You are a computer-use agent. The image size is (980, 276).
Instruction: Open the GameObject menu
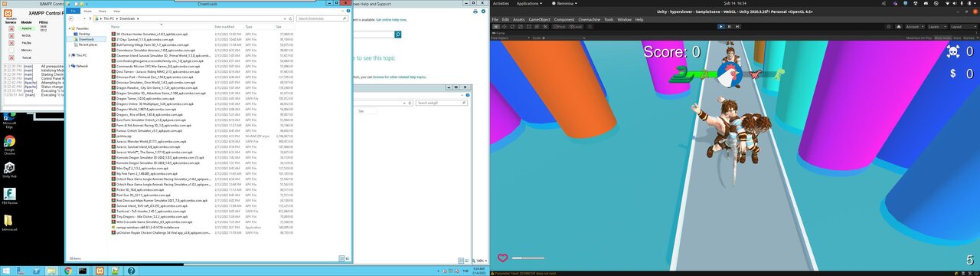pos(539,19)
